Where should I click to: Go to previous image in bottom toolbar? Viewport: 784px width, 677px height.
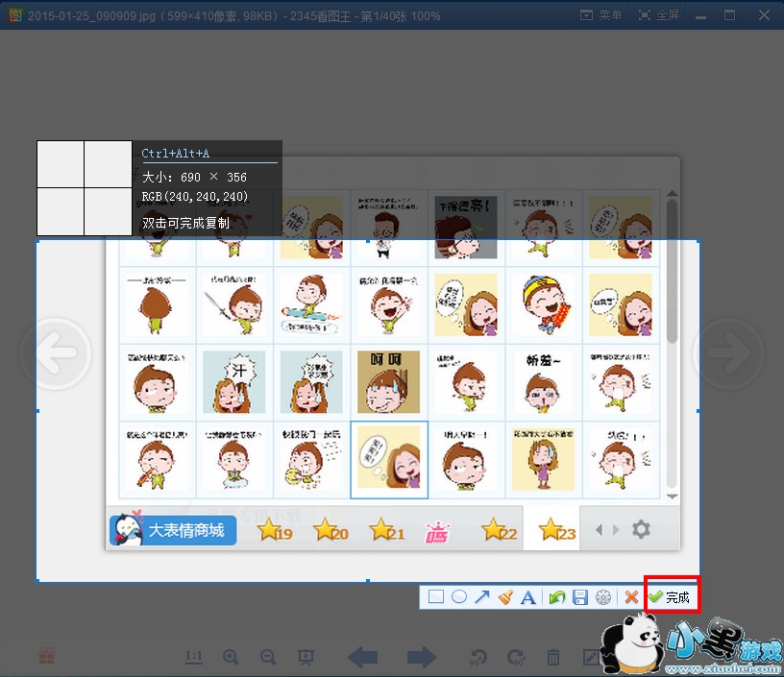pos(363,657)
